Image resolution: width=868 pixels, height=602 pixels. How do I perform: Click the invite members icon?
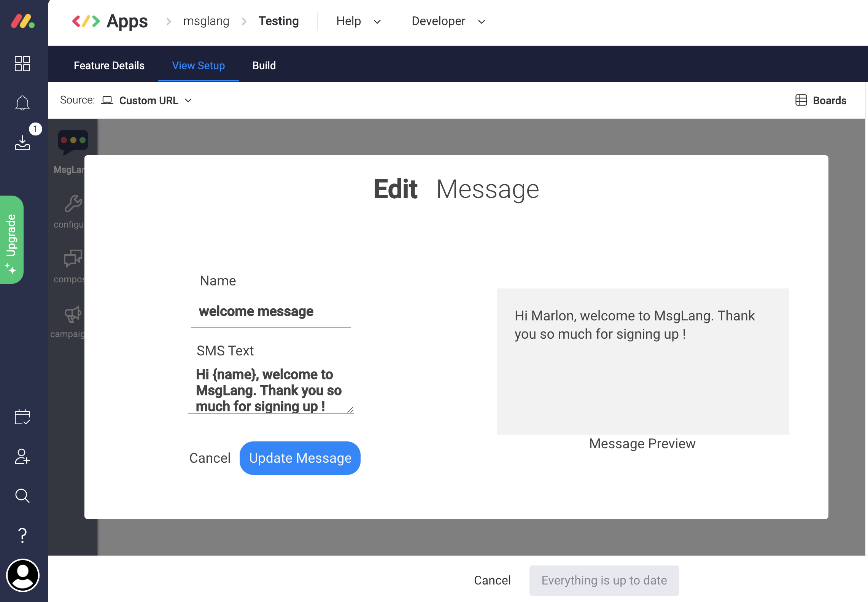click(x=22, y=457)
